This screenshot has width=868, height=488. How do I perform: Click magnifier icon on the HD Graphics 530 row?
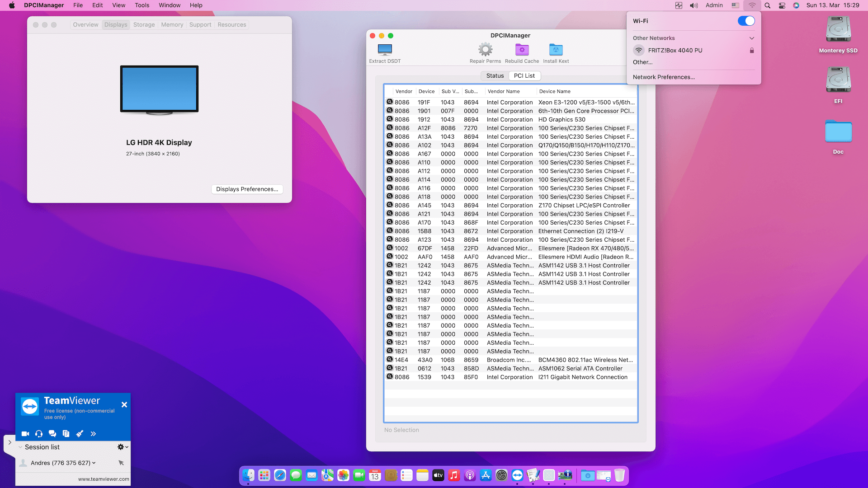point(389,119)
